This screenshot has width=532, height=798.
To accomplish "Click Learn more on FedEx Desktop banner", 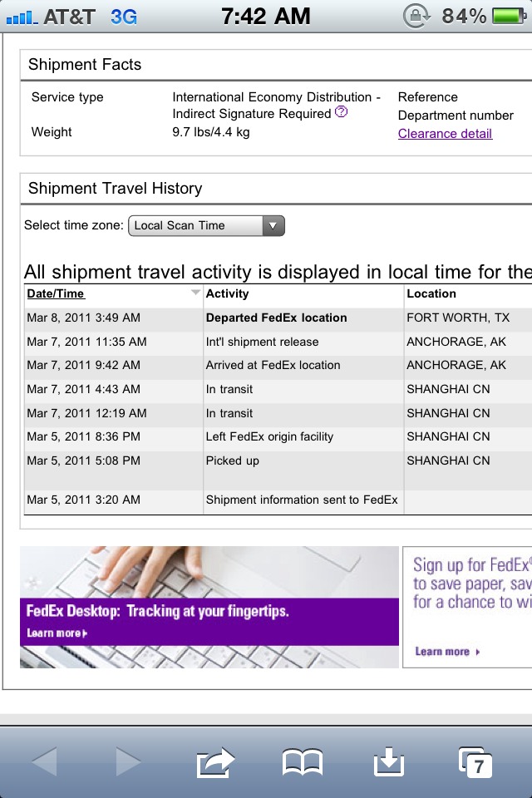I will tap(57, 633).
